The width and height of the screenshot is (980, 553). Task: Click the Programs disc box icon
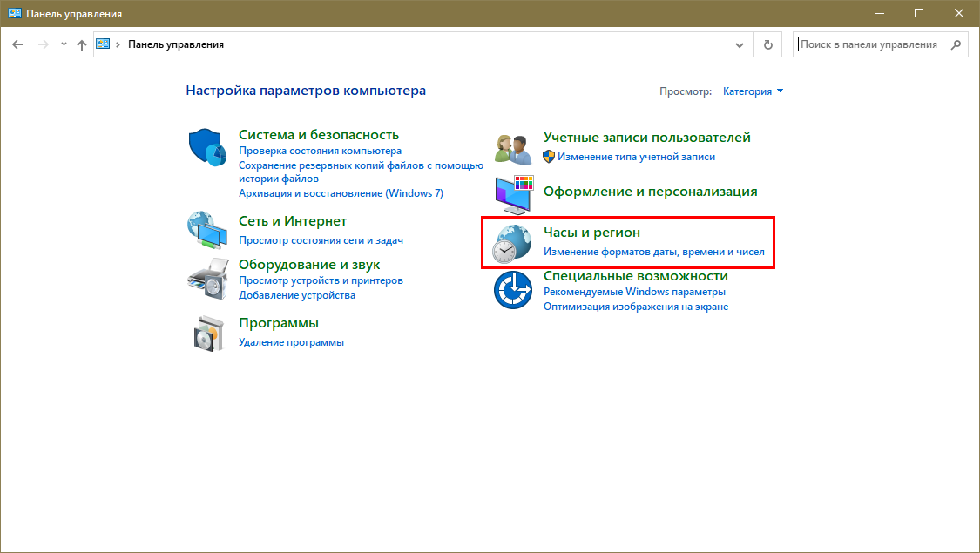tap(207, 332)
